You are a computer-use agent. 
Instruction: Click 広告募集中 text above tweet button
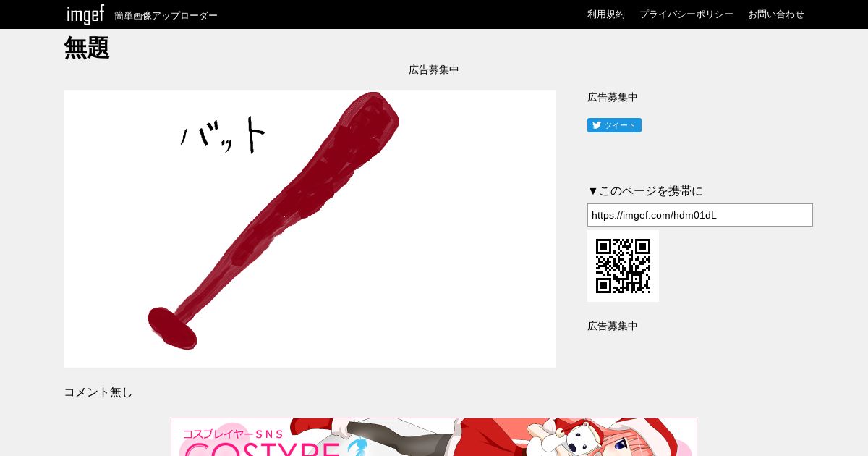click(x=613, y=98)
